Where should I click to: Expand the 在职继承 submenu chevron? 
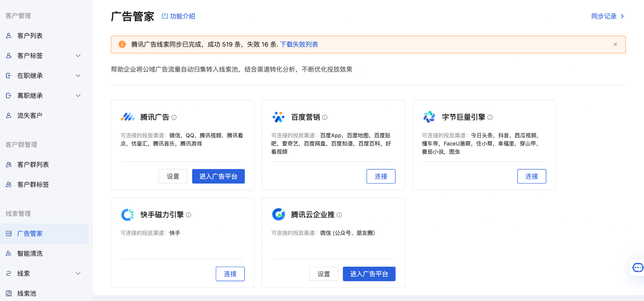[x=78, y=76]
